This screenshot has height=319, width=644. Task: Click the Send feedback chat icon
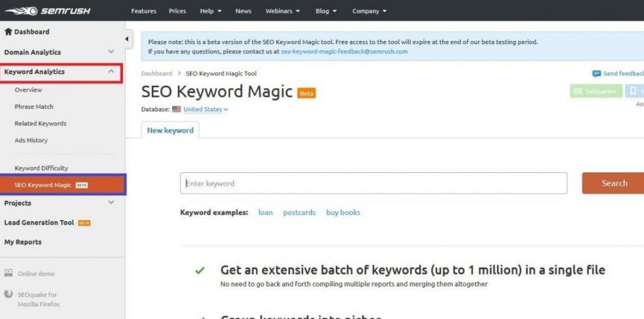(x=596, y=74)
